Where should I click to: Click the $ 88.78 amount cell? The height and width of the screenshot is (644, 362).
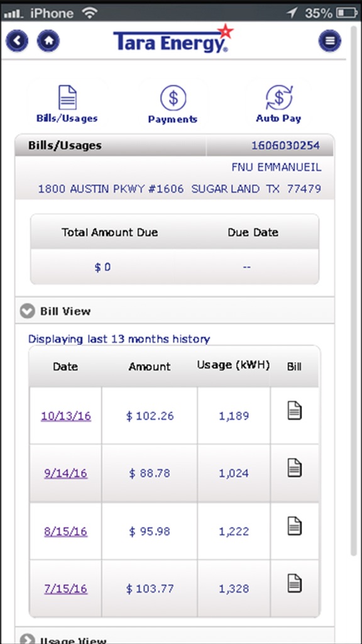pos(150,474)
